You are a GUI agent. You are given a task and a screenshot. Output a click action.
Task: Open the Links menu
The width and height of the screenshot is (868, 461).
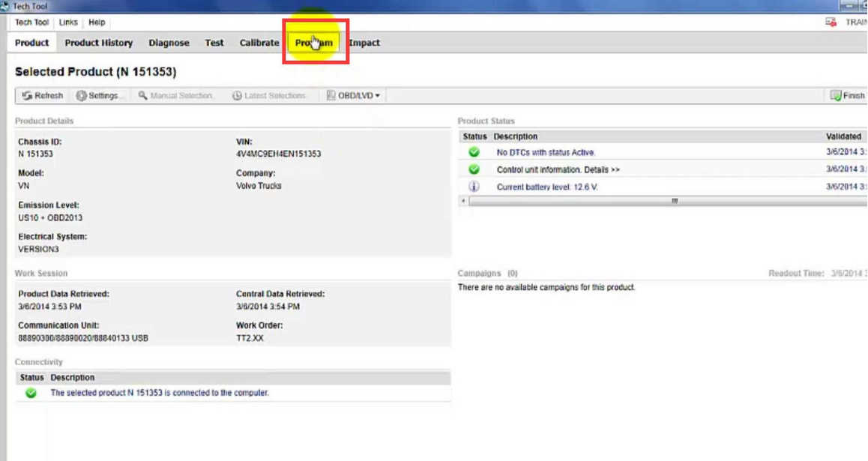point(68,22)
